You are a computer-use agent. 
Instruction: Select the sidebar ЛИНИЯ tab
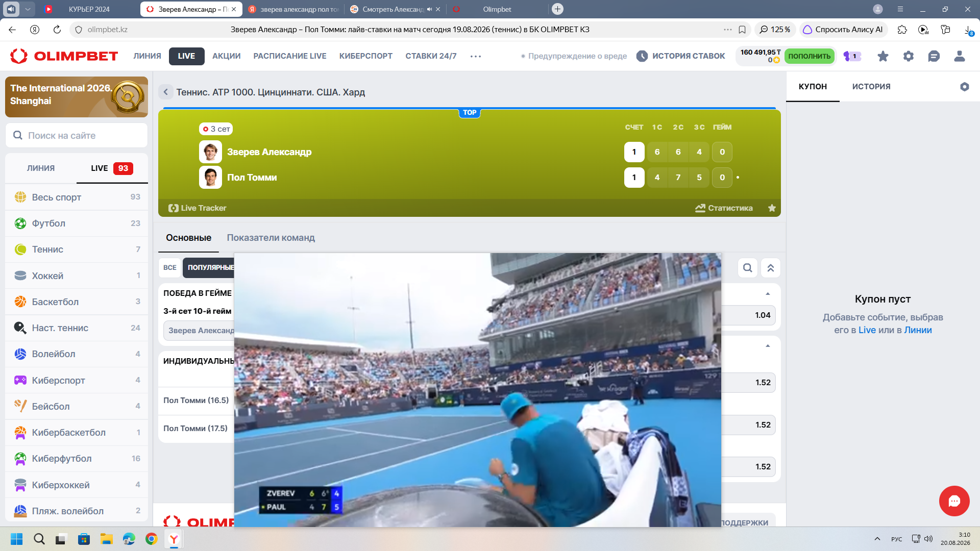[41, 168]
